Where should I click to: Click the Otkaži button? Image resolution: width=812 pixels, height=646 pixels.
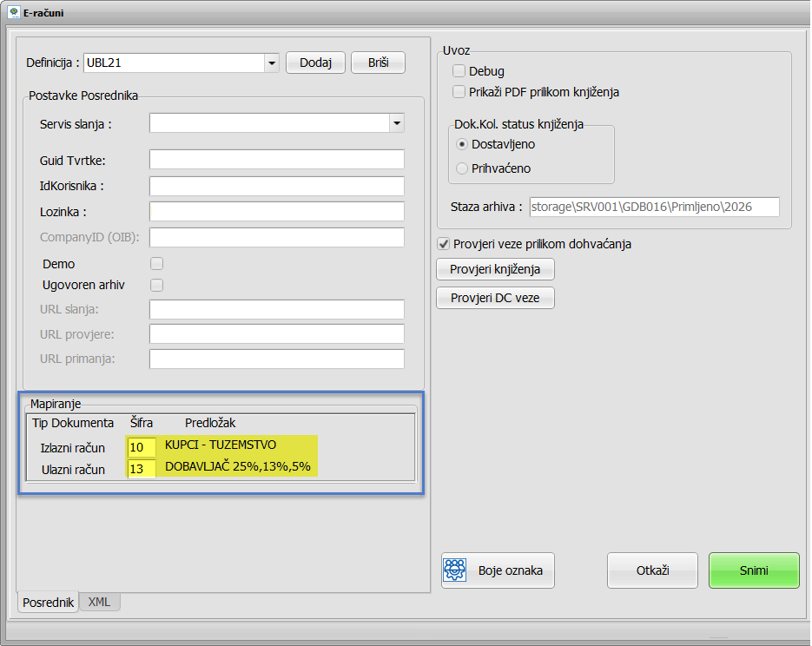pyautogui.click(x=652, y=570)
